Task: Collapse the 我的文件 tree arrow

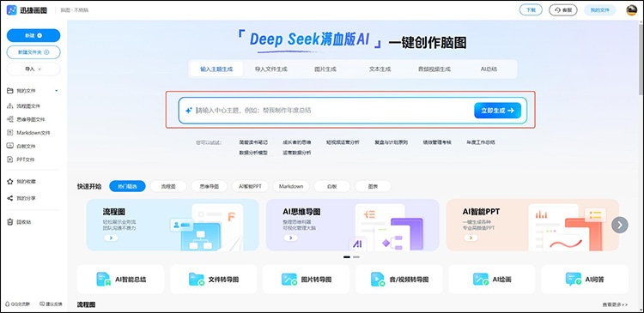Action: [57, 91]
